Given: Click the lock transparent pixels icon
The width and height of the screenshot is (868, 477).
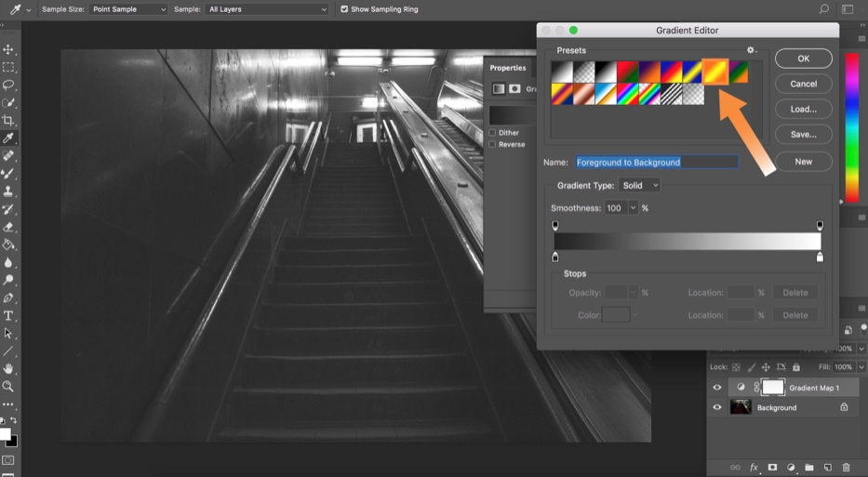Looking at the screenshot, I should (736, 367).
